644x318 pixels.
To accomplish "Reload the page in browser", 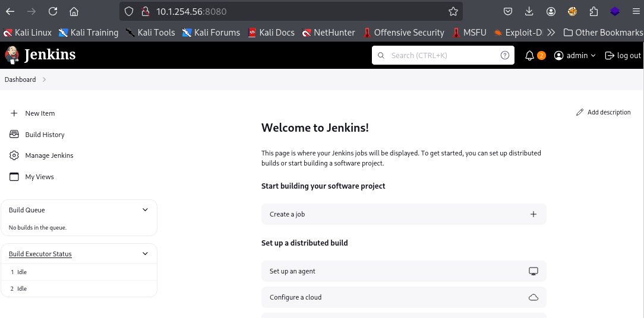I will (x=53, y=11).
